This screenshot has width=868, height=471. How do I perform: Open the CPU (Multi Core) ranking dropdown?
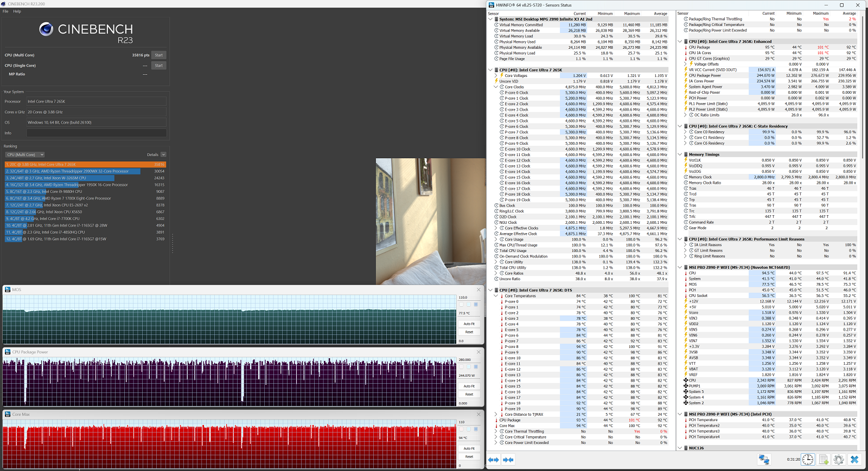point(25,154)
